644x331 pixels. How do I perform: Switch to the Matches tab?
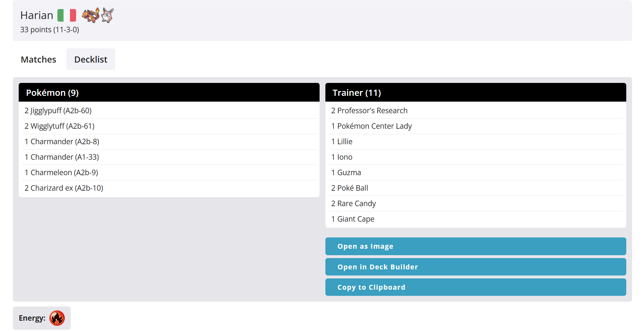[38, 59]
